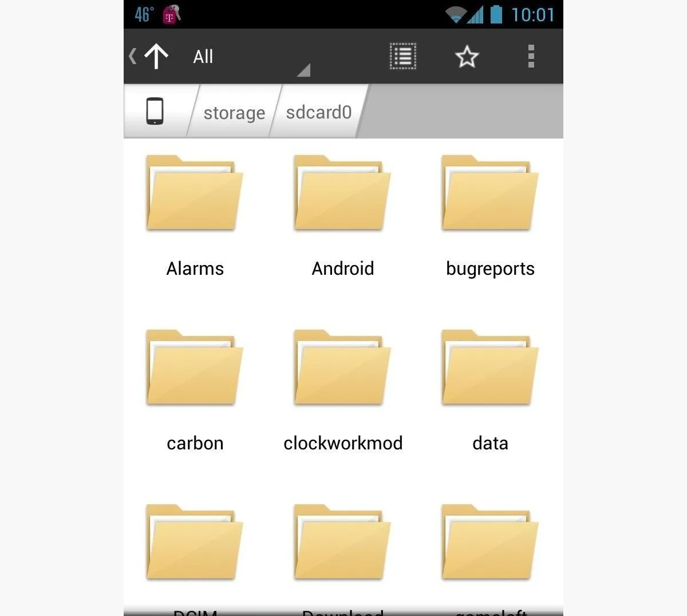The image size is (687, 616).
Task: Tap the cellular signal strength icon
Action: [x=475, y=14]
